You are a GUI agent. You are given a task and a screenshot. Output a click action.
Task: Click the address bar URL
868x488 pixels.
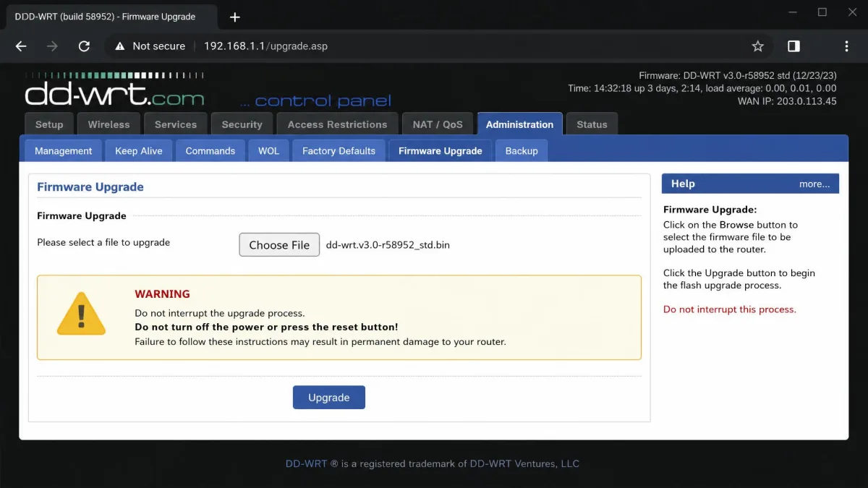click(265, 46)
